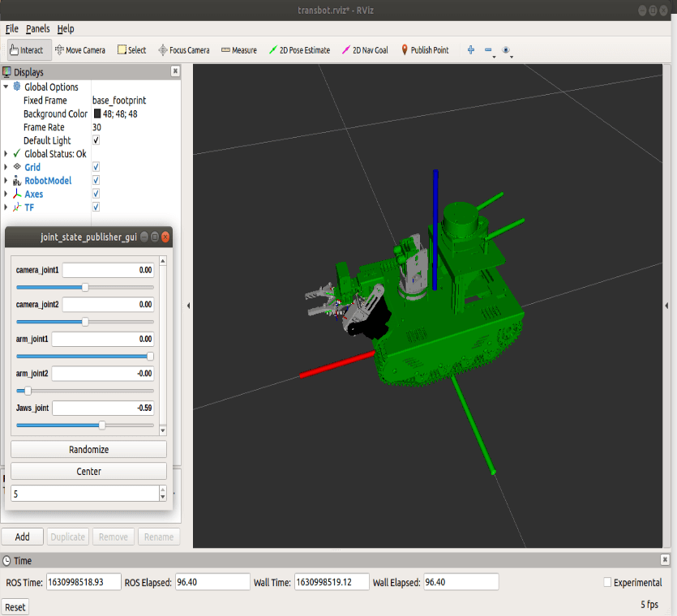Click the Jaws_joint slider handle
The height and width of the screenshot is (616, 677).
pos(102,426)
